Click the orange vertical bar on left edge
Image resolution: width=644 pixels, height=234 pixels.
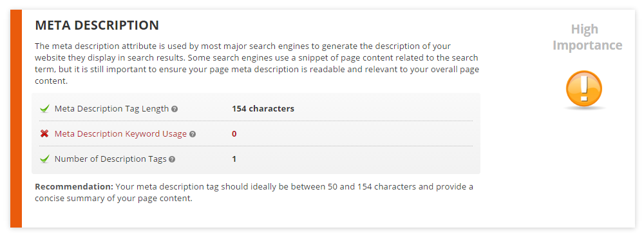pos(16,119)
